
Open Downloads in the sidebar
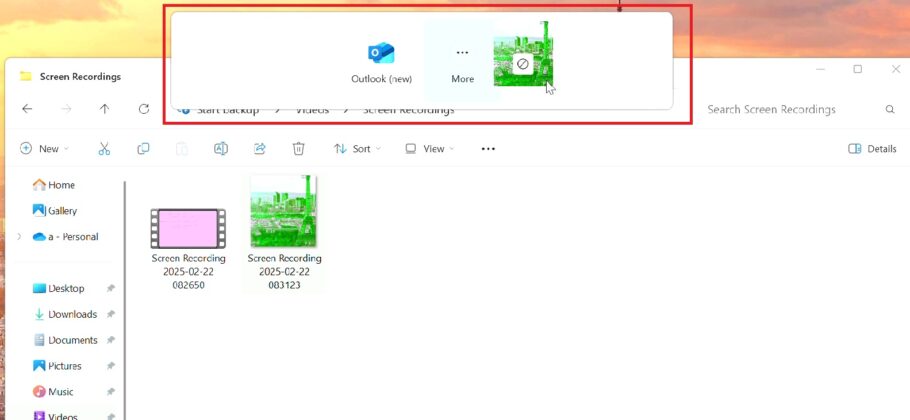coord(72,314)
